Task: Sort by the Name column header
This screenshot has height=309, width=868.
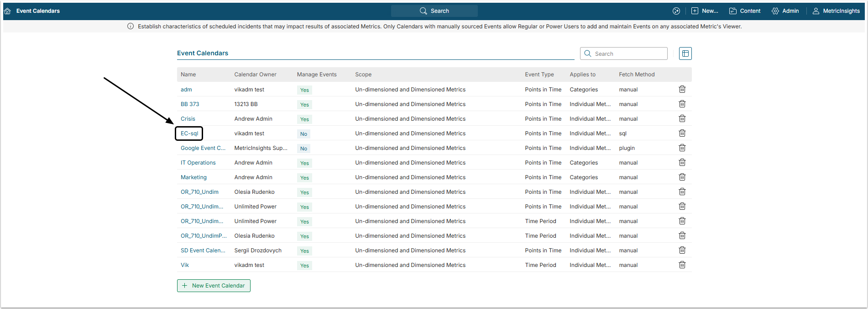Action: [x=188, y=75]
